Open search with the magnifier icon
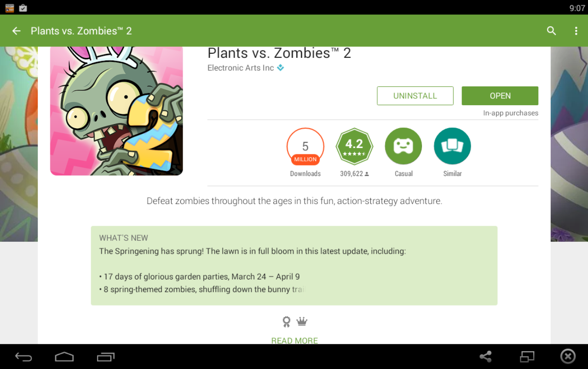The width and height of the screenshot is (588, 369). 551,31
